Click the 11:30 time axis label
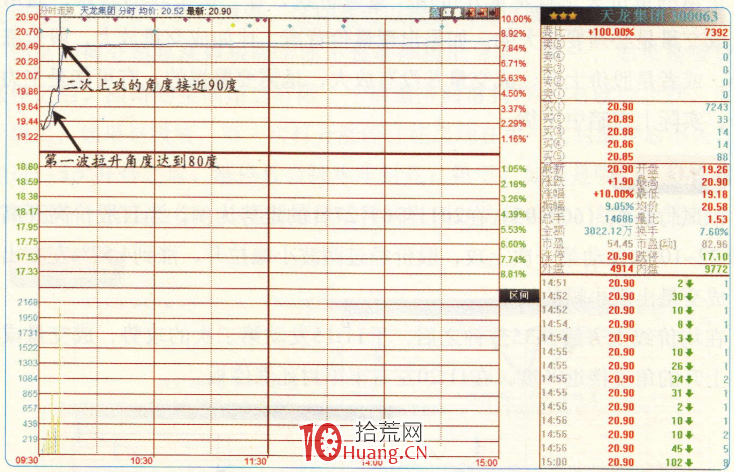 (x=256, y=462)
